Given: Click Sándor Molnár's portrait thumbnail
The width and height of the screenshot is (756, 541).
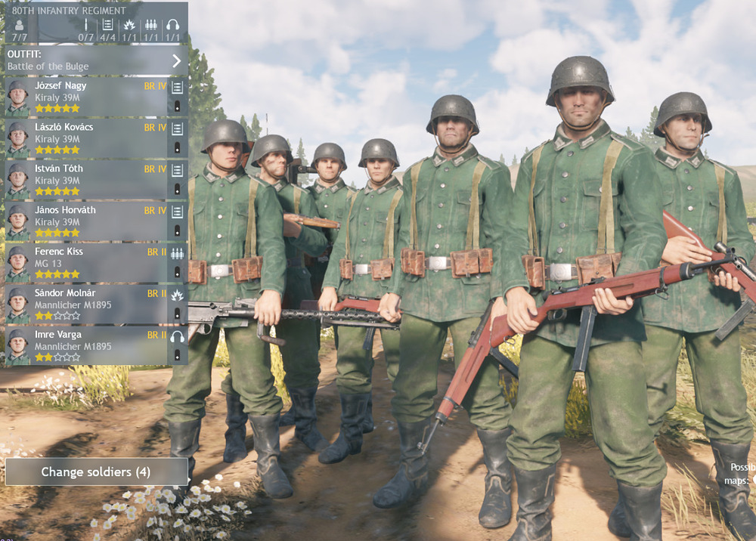Looking at the screenshot, I should 18,305.
